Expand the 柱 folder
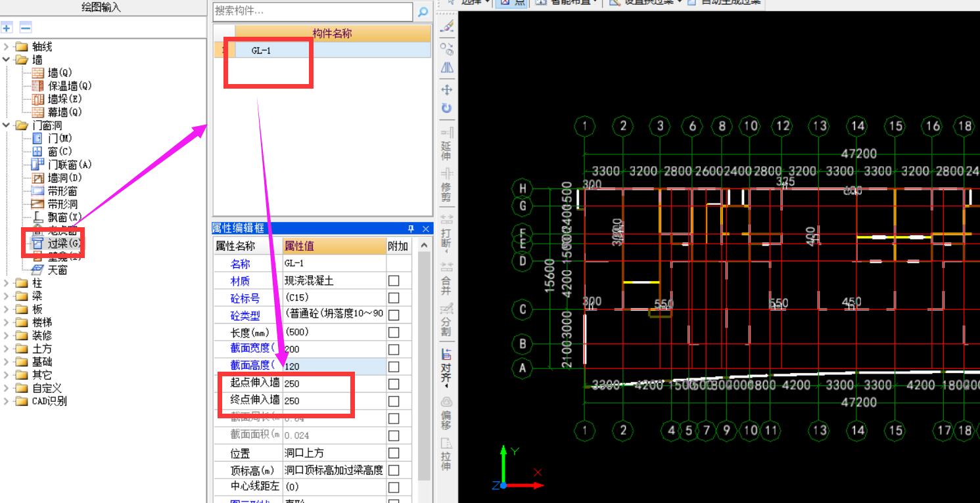 (x=6, y=283)
